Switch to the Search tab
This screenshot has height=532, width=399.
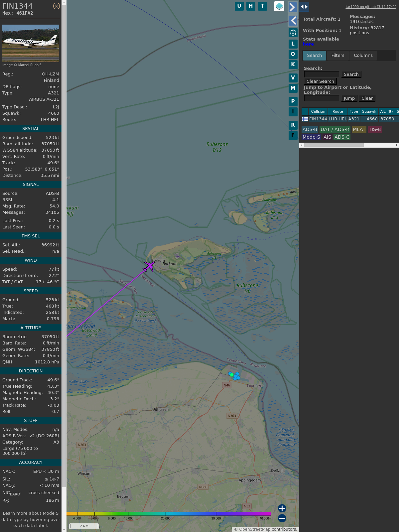coord(315,56)
